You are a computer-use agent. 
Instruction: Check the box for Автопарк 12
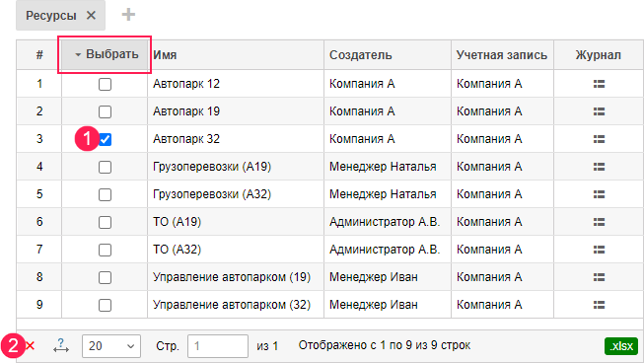click(105, 84)
